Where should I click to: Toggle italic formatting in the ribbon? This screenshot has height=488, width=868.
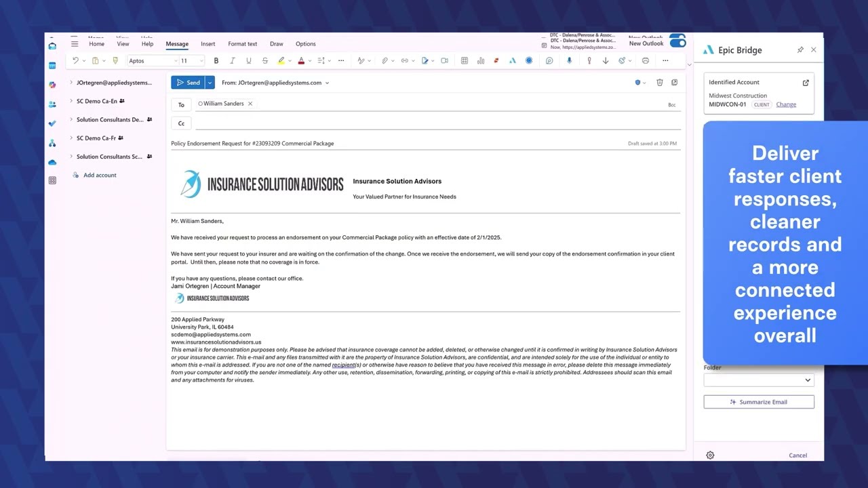(232, 61)
